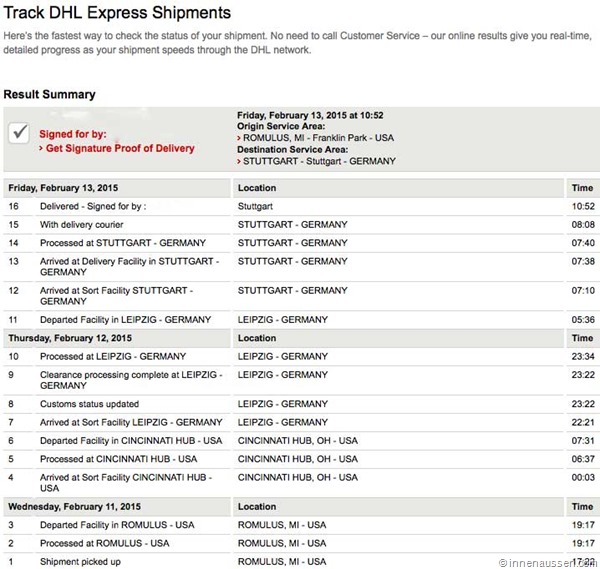
Task: Click the Result Summary heading
Action: tap(49, 94)
